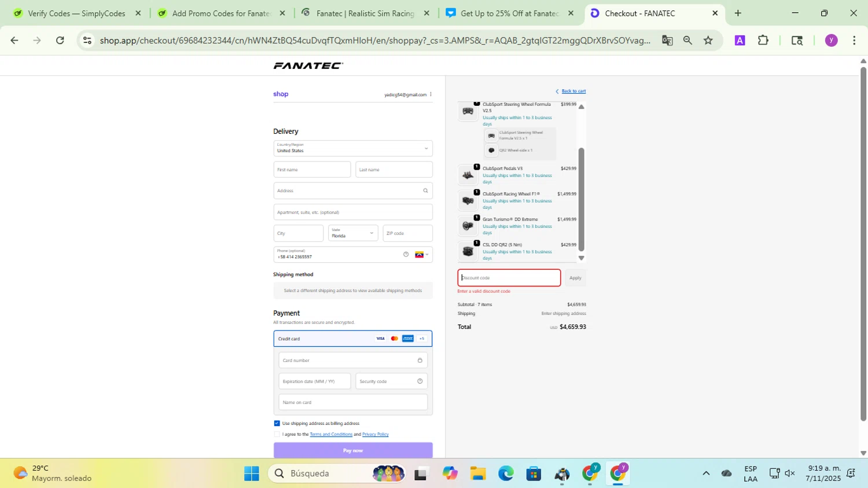This screenshot has height=488, width=868.
Task: Click the order summary scrollbar thumb
Action: tap(582, 199)
